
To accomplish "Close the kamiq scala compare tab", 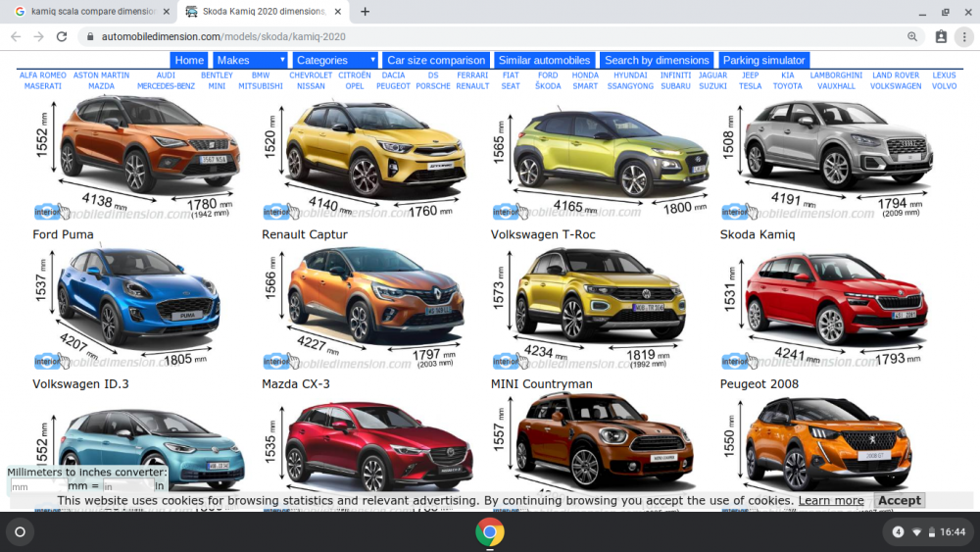I will click(x=166, y=11).
